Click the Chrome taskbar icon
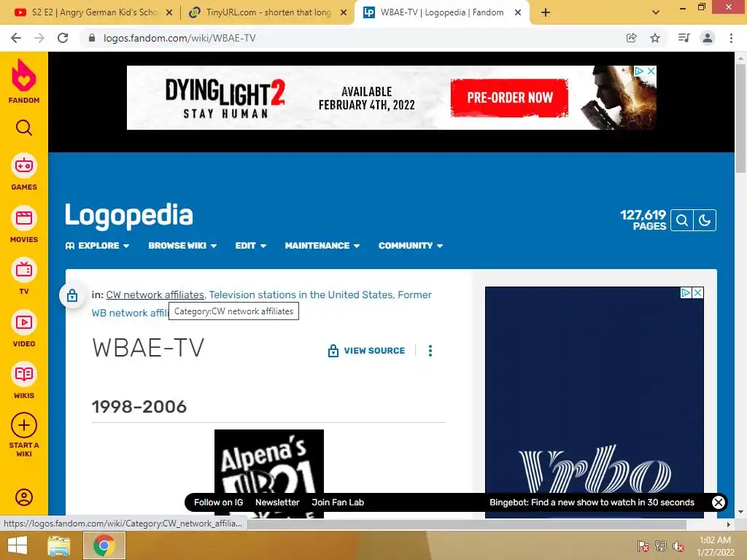This screenshot has width=747, height=560. (x=104, y=545)
